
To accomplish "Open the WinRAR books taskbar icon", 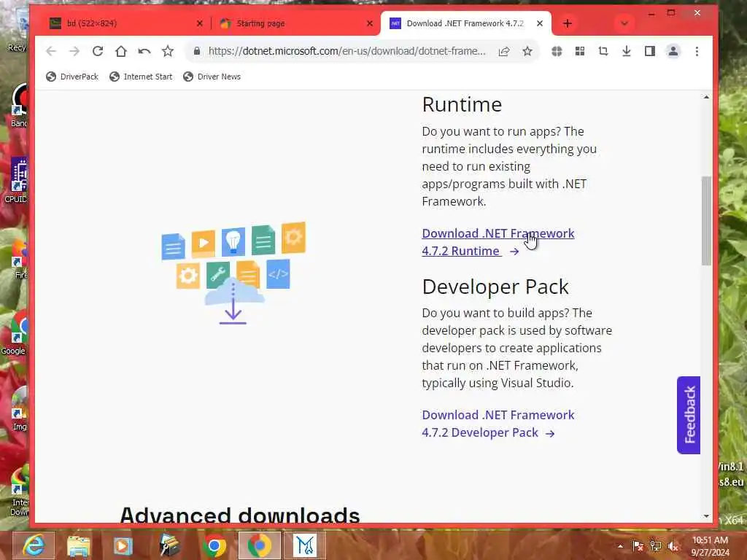I will point(169,545).
